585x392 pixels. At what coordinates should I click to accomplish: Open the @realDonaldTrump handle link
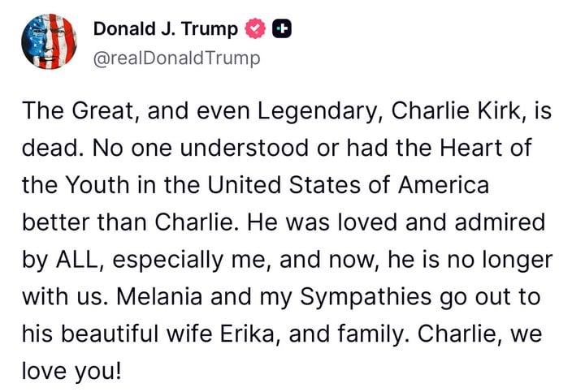[x=176, y=58]
